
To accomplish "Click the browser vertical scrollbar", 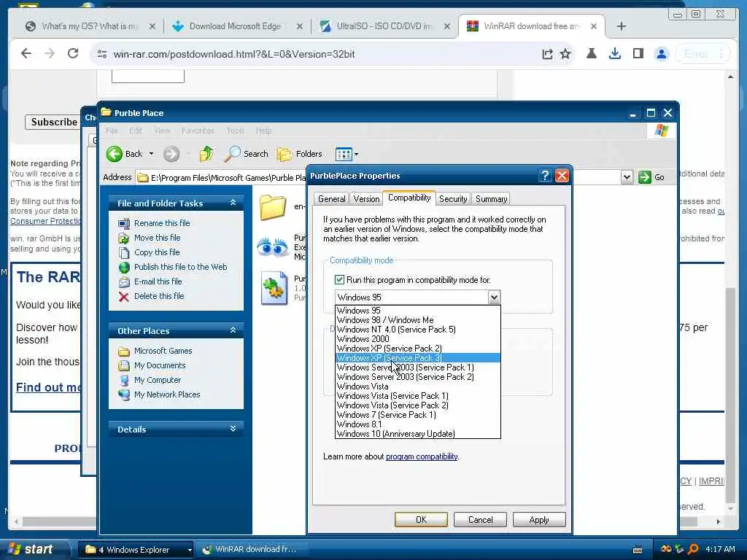I will (730, 395).
